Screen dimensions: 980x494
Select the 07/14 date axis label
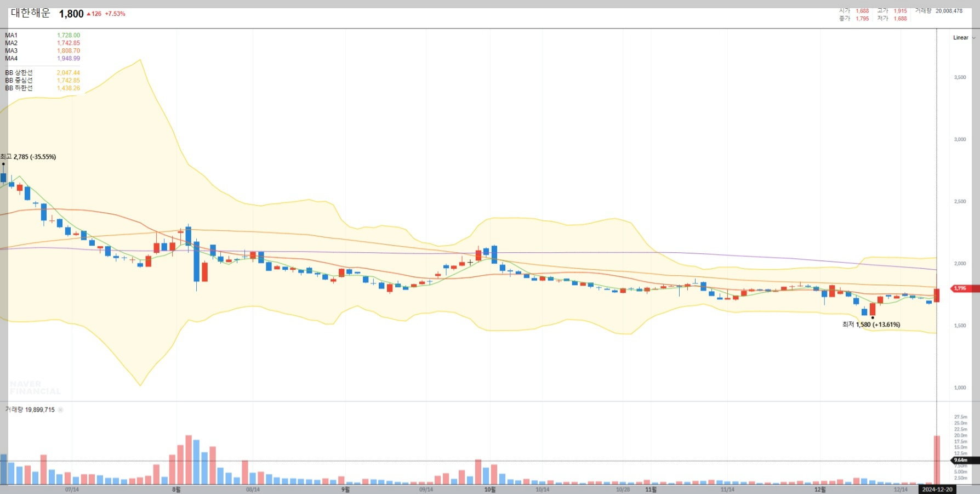pos(72,490)
